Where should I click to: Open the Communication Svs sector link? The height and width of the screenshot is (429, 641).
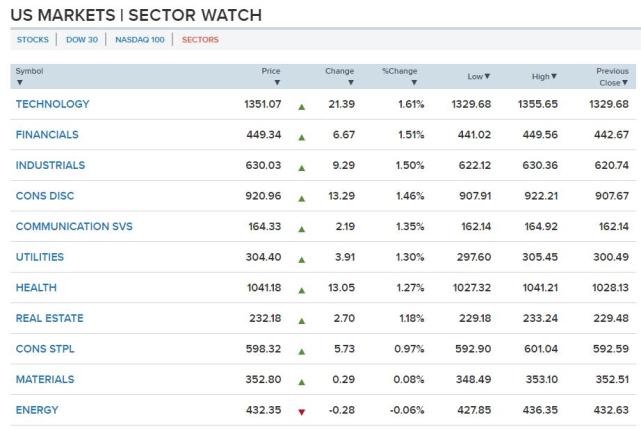[74, 227]
